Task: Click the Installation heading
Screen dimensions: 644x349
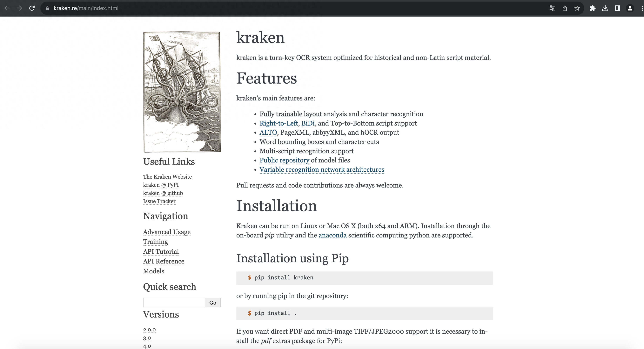Action: 277,206
